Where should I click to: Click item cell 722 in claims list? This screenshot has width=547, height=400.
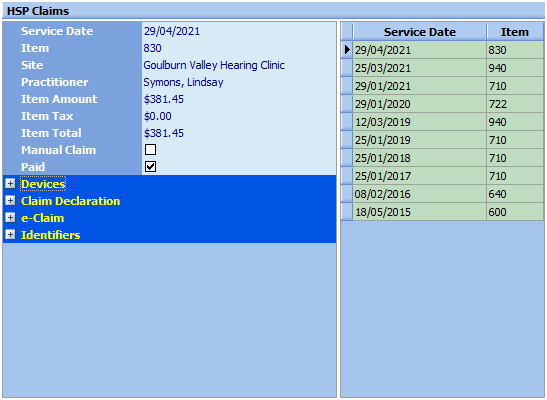coord(515,104)
